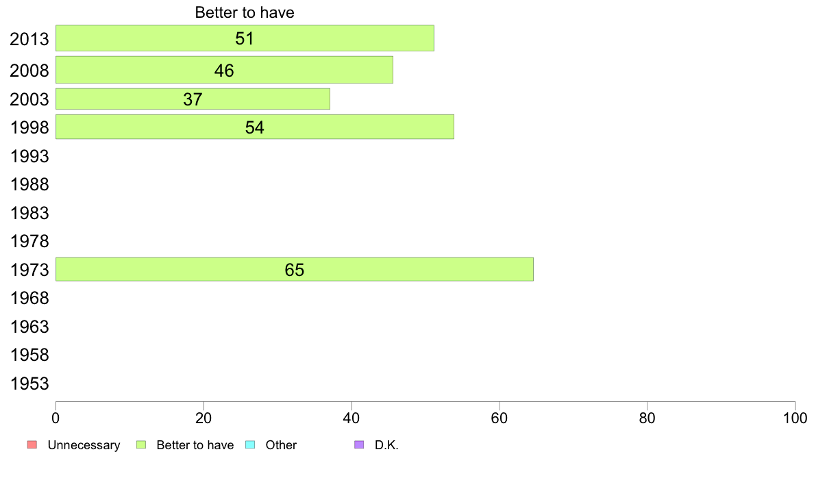The image size is (814, 504).
Task: Click the purple D.K. legend swatch
Action: (x=359, y=445)
